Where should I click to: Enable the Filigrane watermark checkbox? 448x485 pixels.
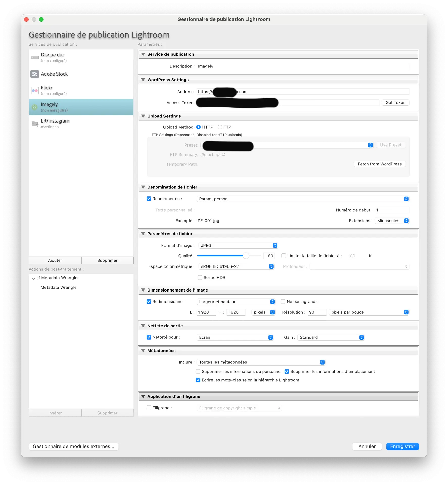149,408
